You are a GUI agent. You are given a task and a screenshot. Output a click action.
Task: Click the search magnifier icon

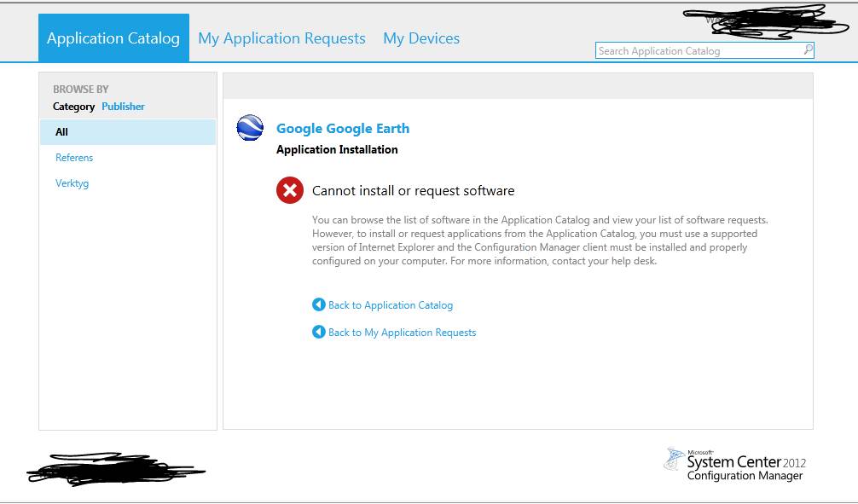[809, 49]
